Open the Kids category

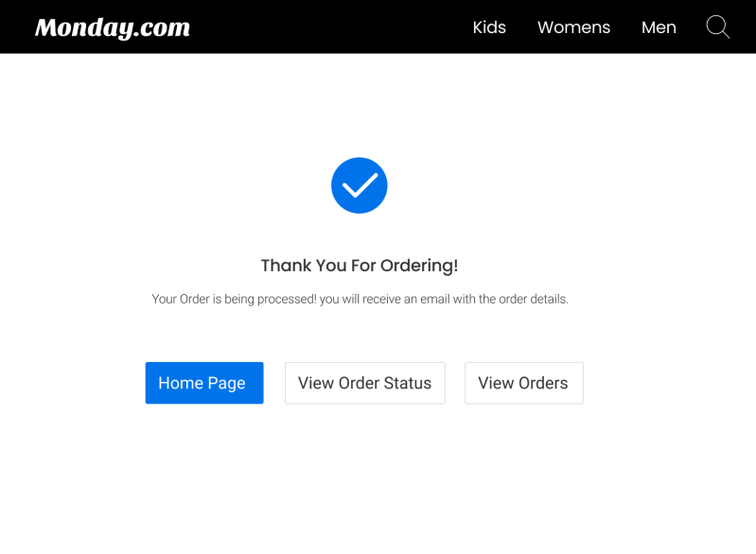click(x=489, y=27)
